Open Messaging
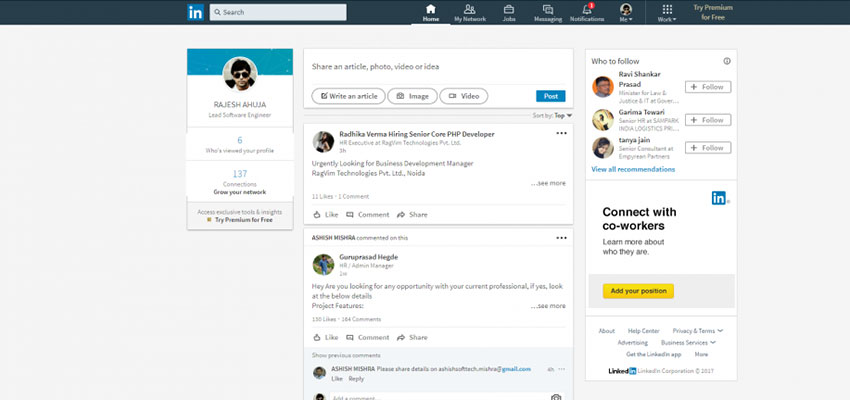This screenshot has height=400, width=850. pos(548,13)
